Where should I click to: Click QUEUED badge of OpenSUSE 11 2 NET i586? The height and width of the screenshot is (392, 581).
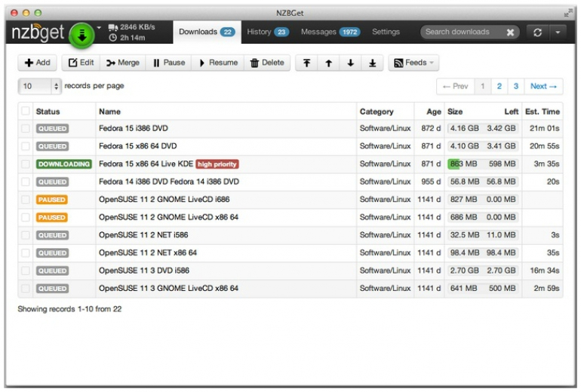[x=52, y=235]
